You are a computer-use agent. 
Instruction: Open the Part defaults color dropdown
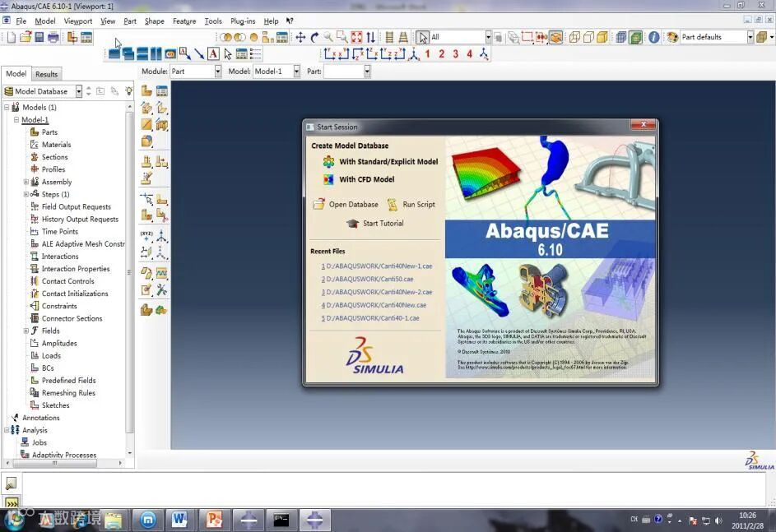tap(750, 37)
